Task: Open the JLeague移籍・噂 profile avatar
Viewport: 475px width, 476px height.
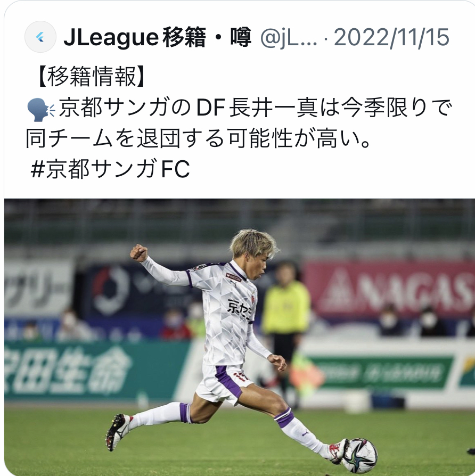Action: tap(40, 37)
